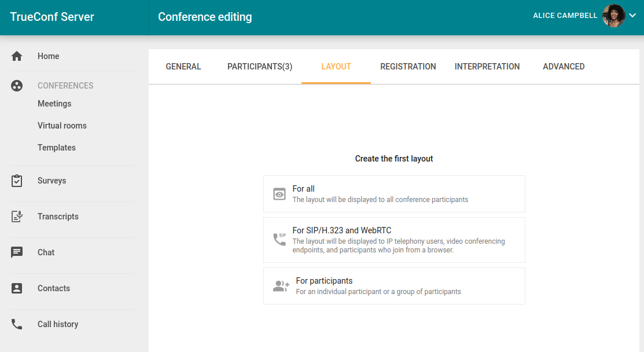Click the Surveys clipboard icon
This screenshot has width=644, height=352.
click(17, 181)
